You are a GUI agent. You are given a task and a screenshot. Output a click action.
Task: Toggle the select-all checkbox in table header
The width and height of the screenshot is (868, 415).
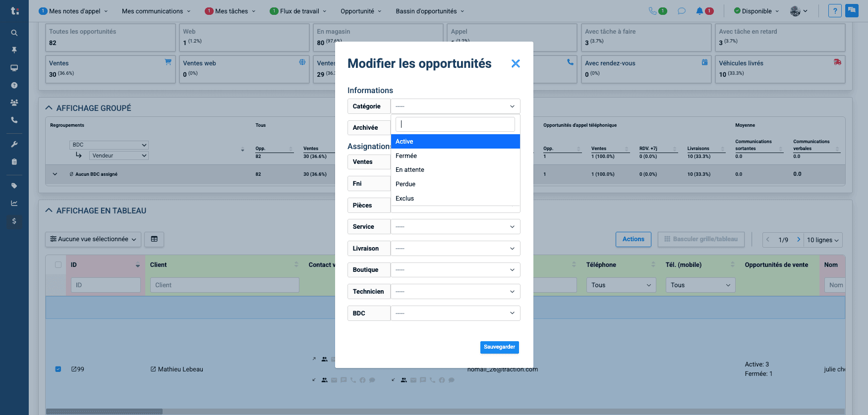[58, 265]
